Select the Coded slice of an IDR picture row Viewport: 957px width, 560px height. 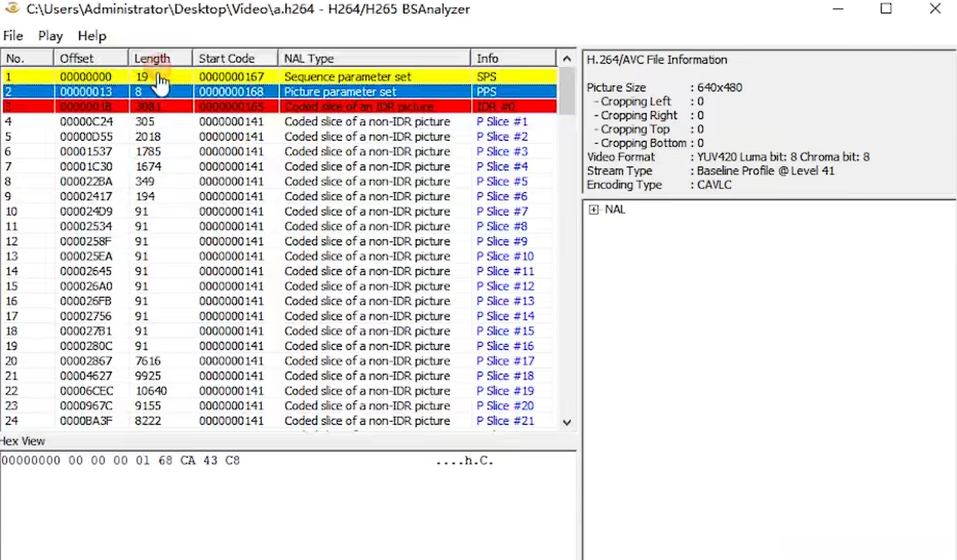pos(279,107)
